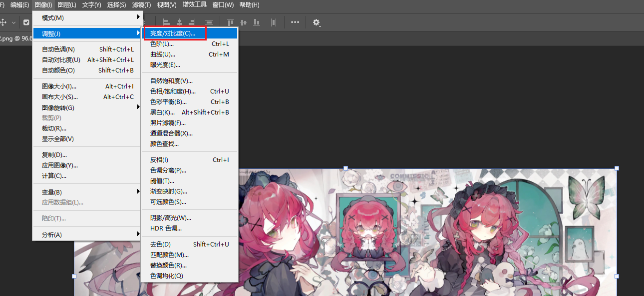This screenshot has width=644, height=296.
Task: Choose HDR 色调... adjustment
Action: point(190,228)
